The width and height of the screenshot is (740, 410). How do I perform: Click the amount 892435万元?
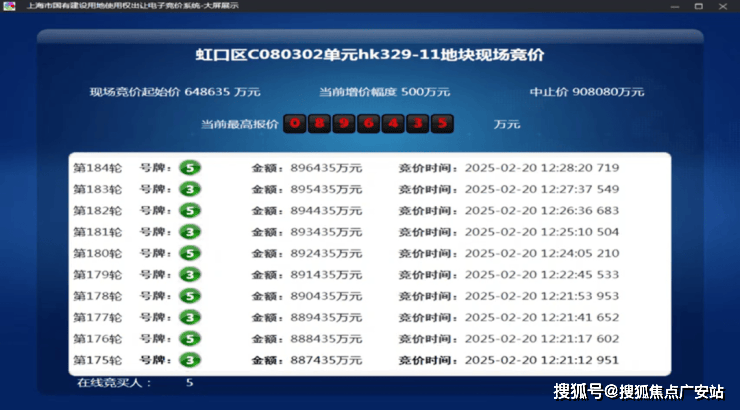pos(326,253)
